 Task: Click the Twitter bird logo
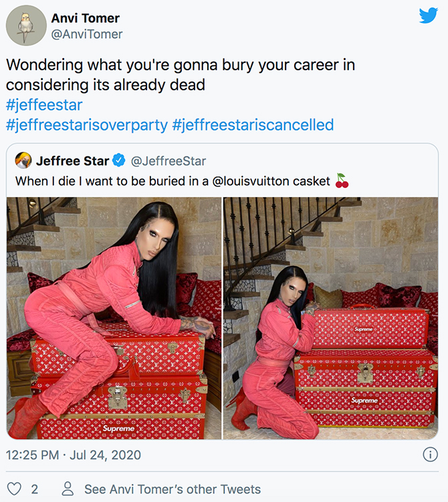(429, 15)
